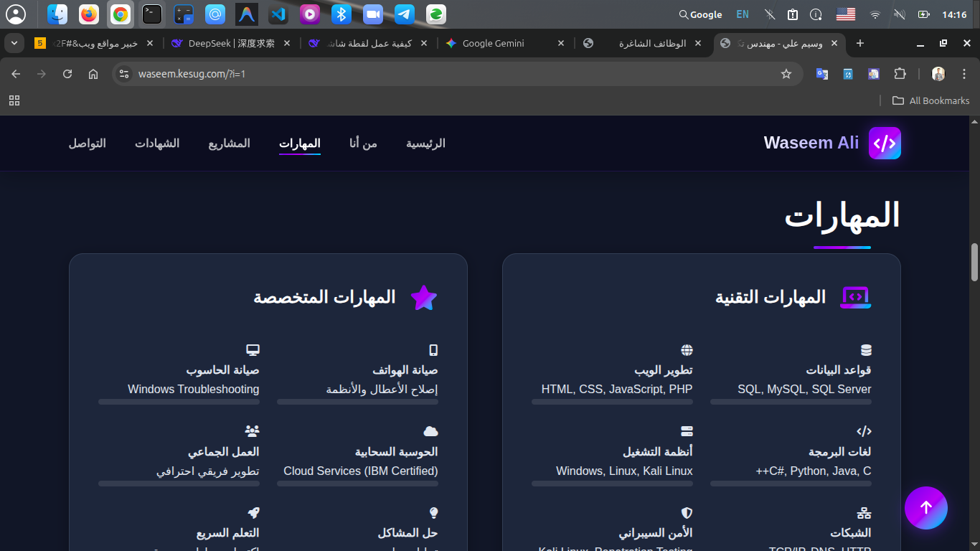Screen dimensions: 980x551
Task: Open the EN keyboard language selector
Action: click(x=742, y=14)
